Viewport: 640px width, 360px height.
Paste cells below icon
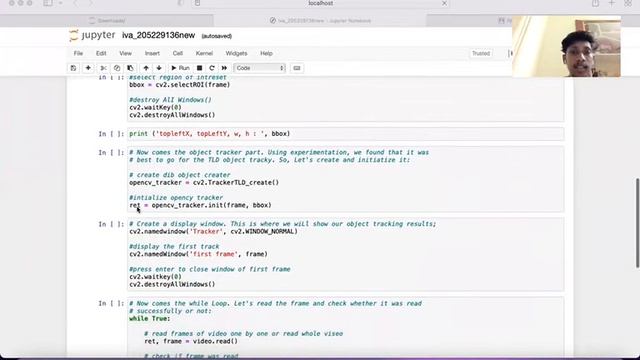[x=130, y=68]
